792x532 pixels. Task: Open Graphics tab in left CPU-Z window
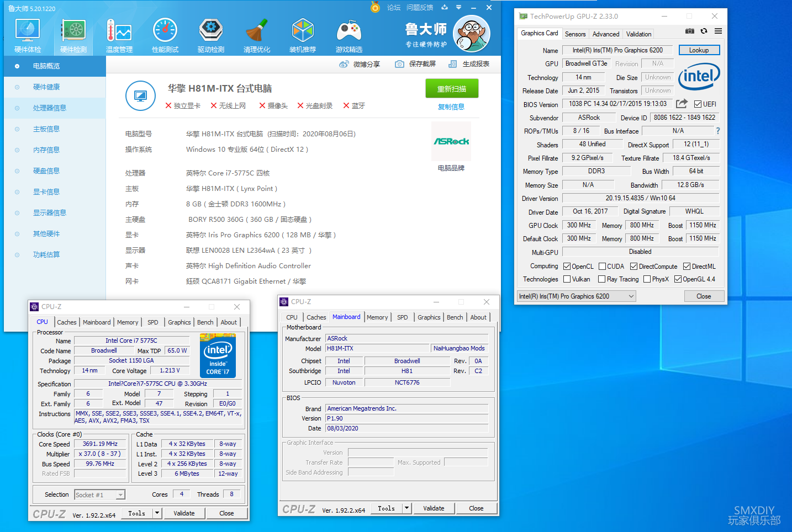pyautogui.click(x=179, y=322)
